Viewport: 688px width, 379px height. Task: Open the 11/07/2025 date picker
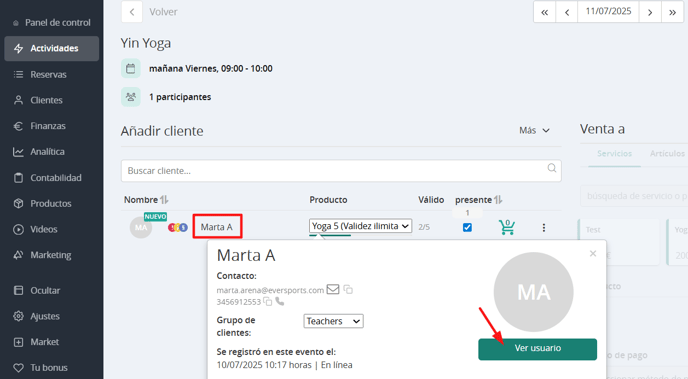pyautogui.click(x=609, y=11)
